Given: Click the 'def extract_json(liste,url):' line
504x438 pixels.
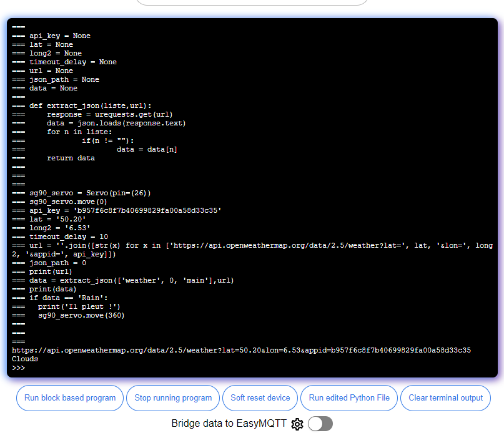Looking at the screenshot, I should (91, 106).
